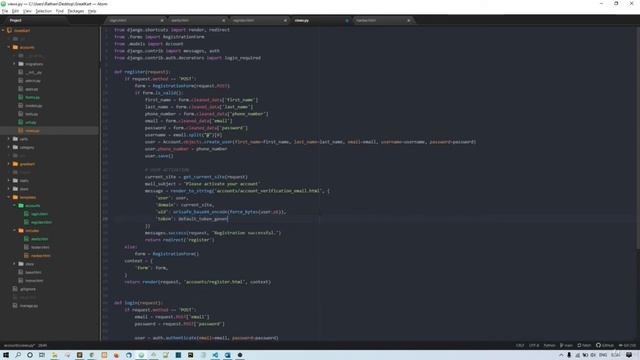Open Windows Start menu
This screenshot has width=640, height=360.
[6, 355]
